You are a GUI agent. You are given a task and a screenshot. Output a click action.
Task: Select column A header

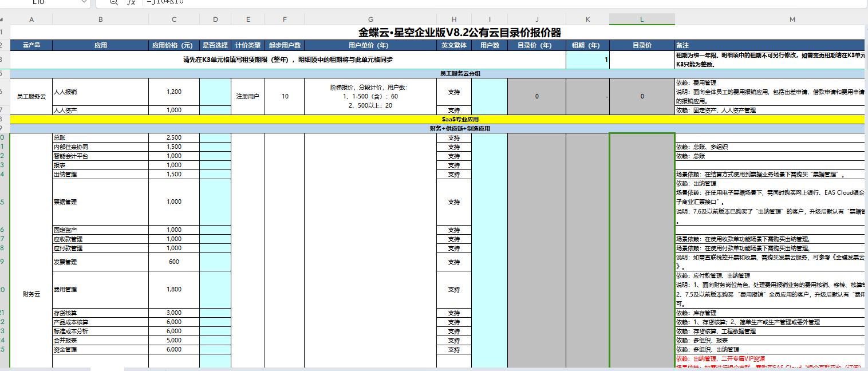31,19
